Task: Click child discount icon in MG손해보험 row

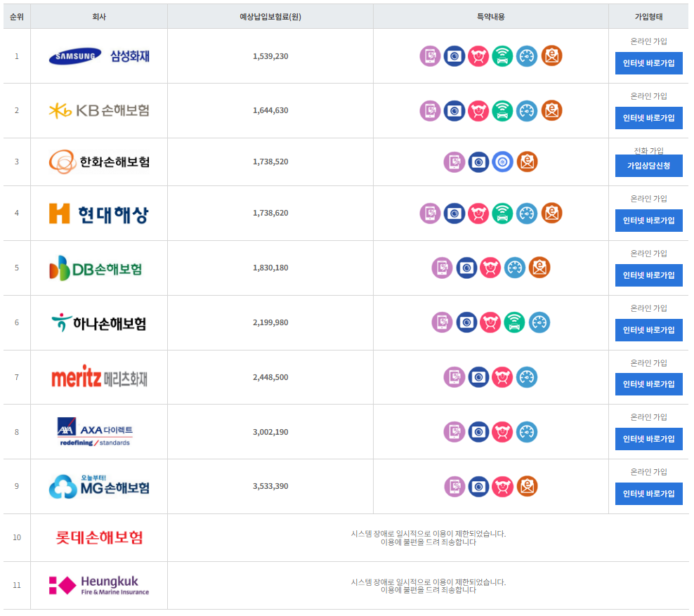Action: 502,487
